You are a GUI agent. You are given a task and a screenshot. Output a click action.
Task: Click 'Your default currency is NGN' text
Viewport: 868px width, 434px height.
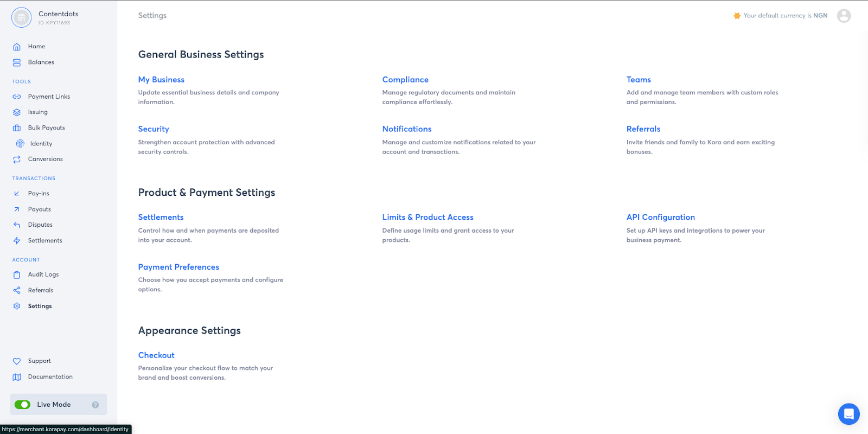point(786,16)
